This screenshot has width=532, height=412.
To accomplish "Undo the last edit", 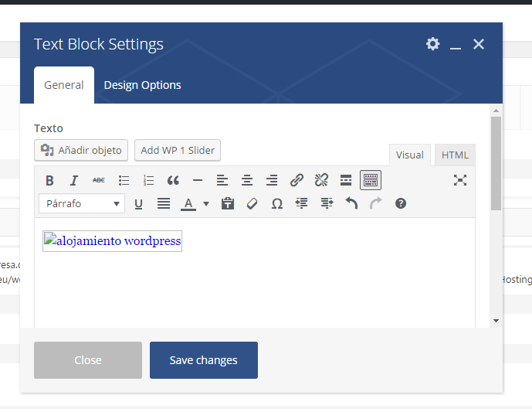I will click(x=351, y=204).
